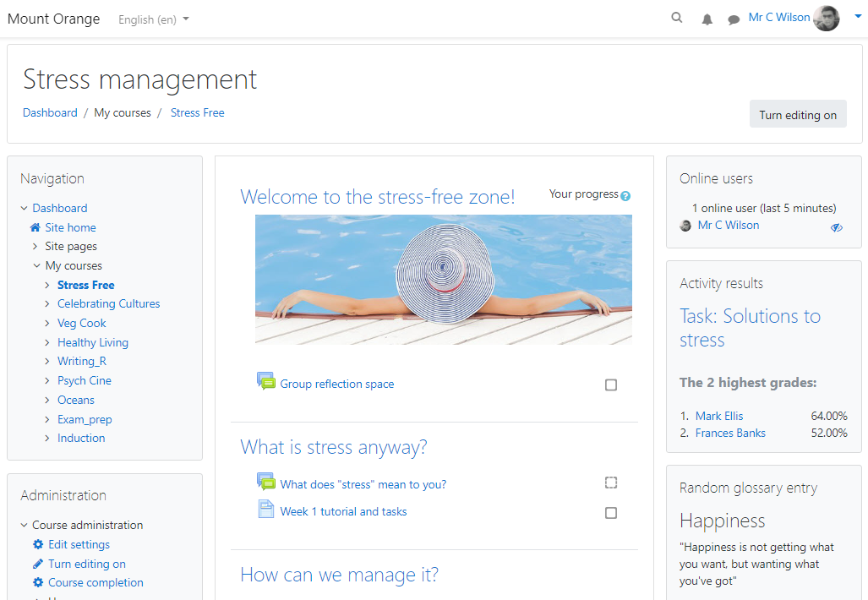Open the notifications bell
The width and height of the screenshot is (868, 600).
click(707, 19)
